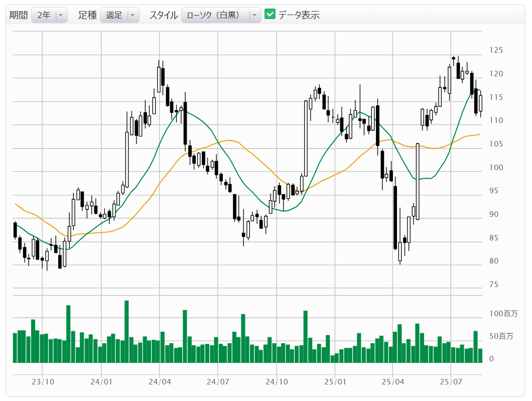
Task: Click the 23/10 date label on the x-axis
Action: tap(43, 381)
